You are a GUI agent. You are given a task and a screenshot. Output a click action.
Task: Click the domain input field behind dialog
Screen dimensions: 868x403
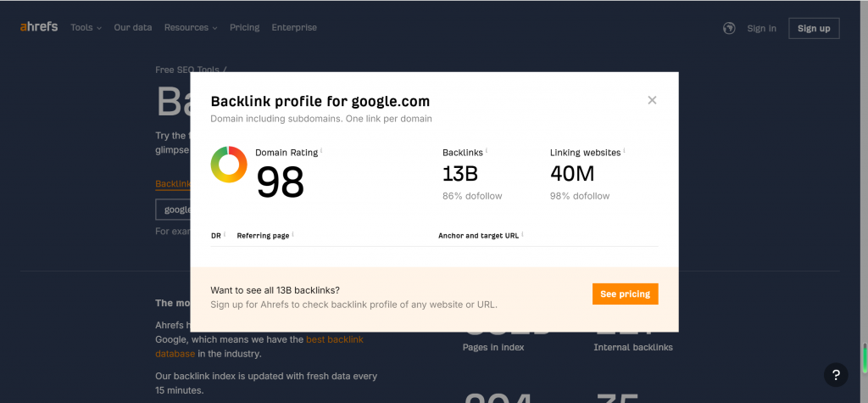pos(173,210)
